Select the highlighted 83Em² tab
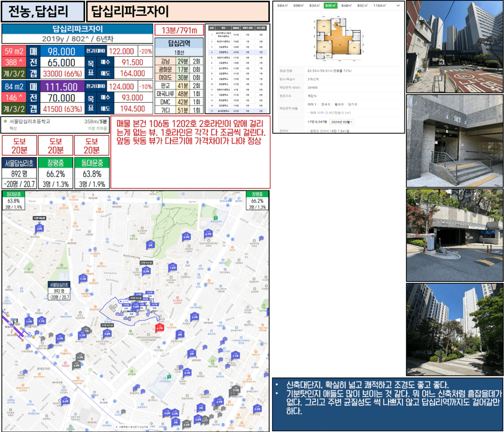Screen dimensions: 504x432 pos(331,6)
